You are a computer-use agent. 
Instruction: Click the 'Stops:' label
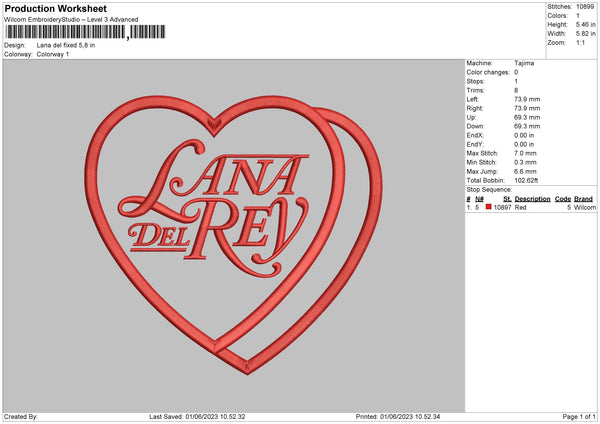pos(475,82)
